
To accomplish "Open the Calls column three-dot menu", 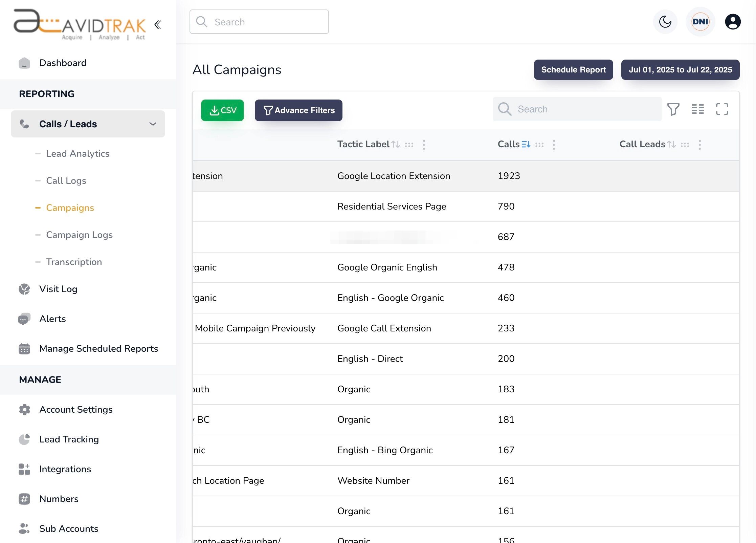I will click(x=554, y=145).
